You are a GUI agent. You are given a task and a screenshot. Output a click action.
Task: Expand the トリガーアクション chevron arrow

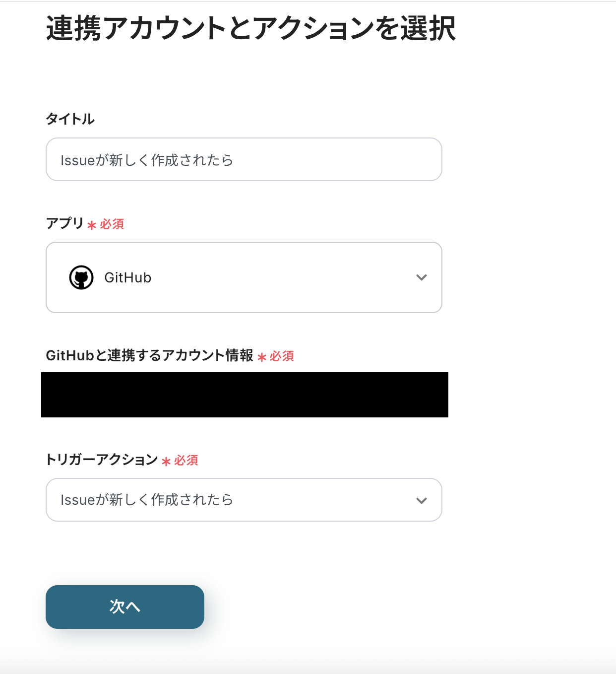(x=422, y=500)
